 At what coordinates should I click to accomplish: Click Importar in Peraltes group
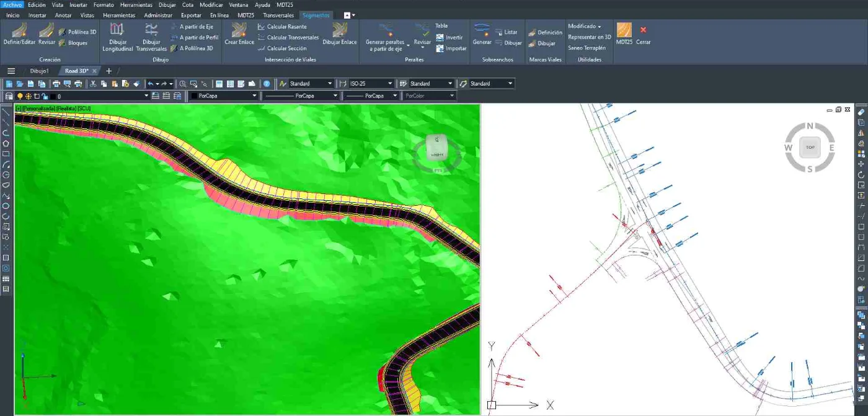pyautogui.click(x=451, y=48)
